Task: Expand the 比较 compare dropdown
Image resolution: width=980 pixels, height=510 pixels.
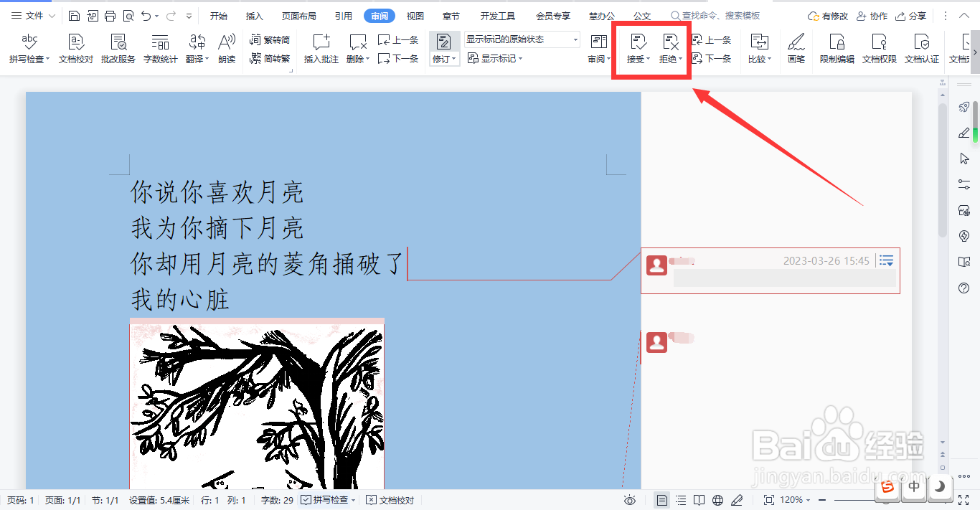Action: [x=769, y=60]
